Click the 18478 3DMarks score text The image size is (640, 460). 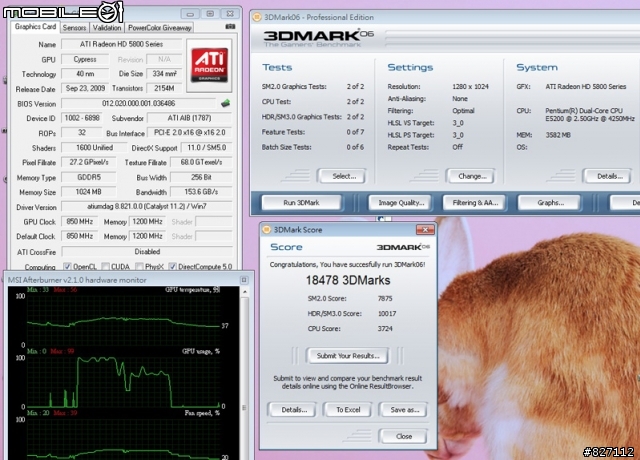pyautogui.click(x=348, y=280)
